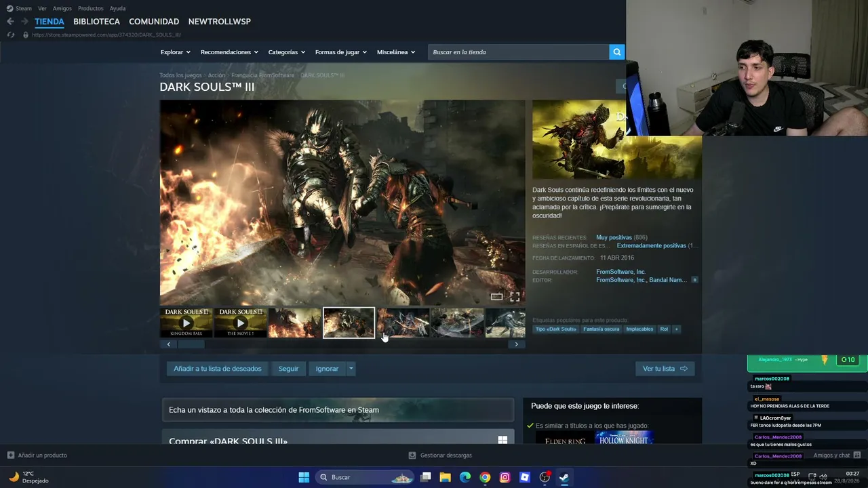Open the FromSoftware, Inc. developer link
Viewport: 868px width, 488px height.
[x=620, y=272]
